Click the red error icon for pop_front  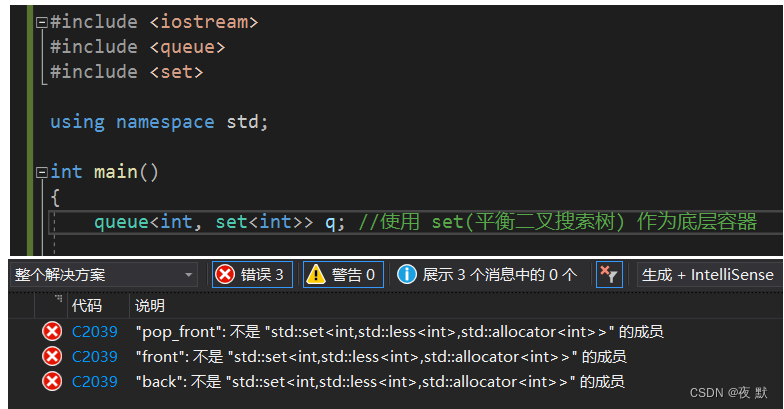[x=52, y=332]
